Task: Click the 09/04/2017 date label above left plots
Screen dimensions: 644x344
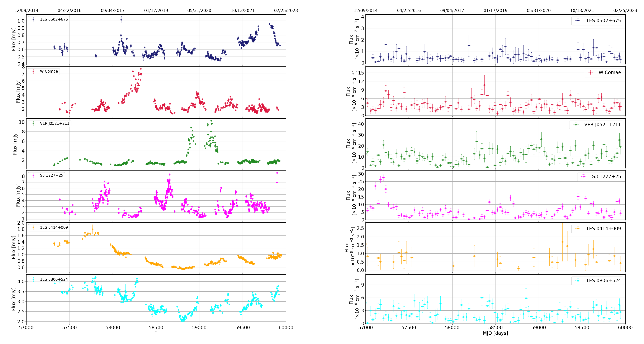Action: pyautogui.click(x=113, y=10)
